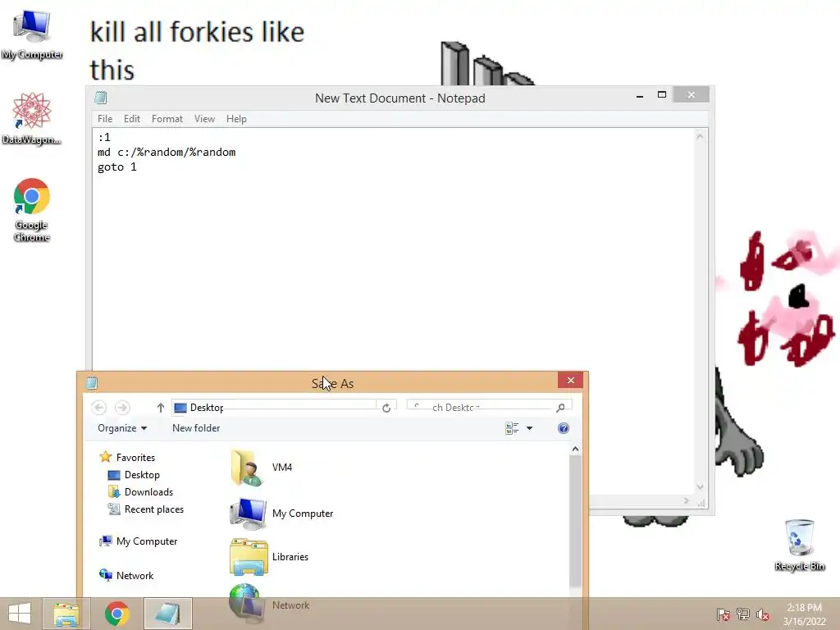Click Notepad scrollbar down arrow
Image resolution: width=840 pixels, height=630 pixels.
coord(700,487)
